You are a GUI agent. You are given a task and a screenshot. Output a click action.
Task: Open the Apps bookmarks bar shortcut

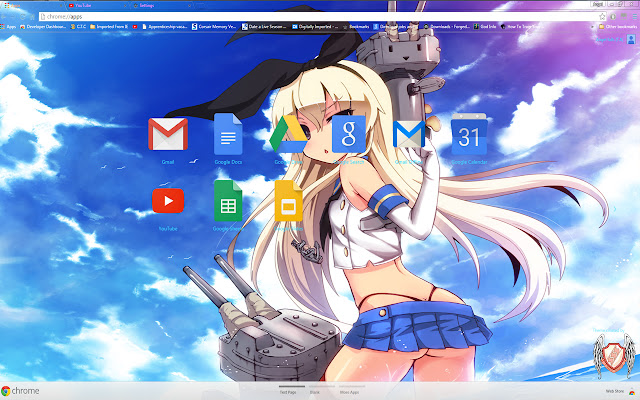pos(10,27)
